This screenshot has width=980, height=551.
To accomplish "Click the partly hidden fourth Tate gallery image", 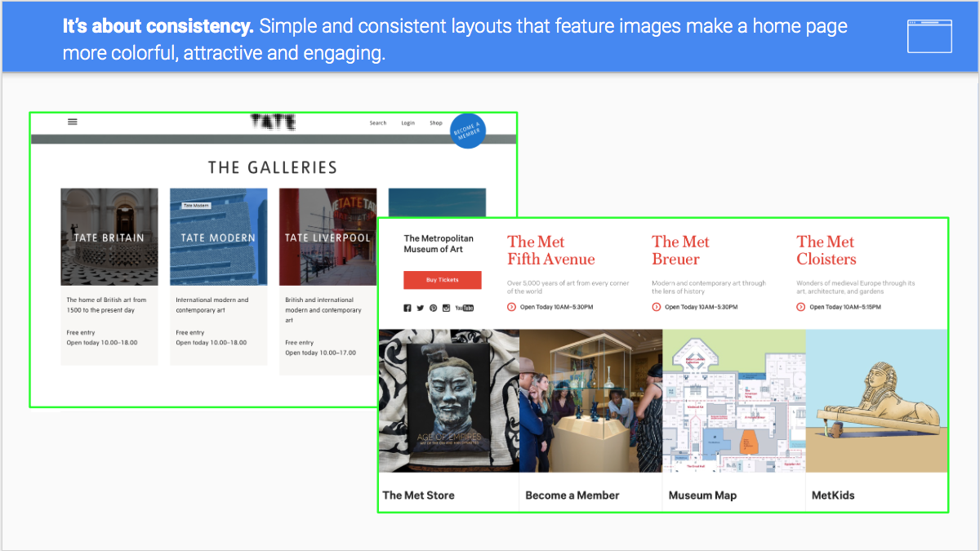I will [x=437, y=202].
